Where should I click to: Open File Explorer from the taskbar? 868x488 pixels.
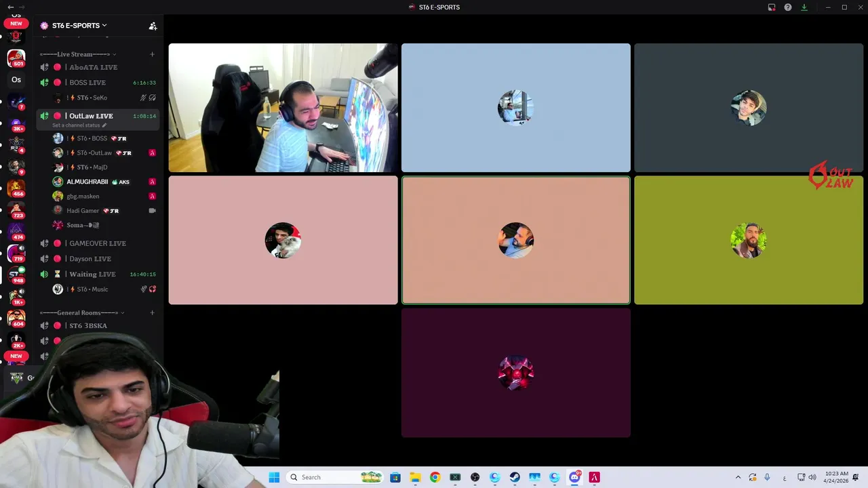(415, 477)
